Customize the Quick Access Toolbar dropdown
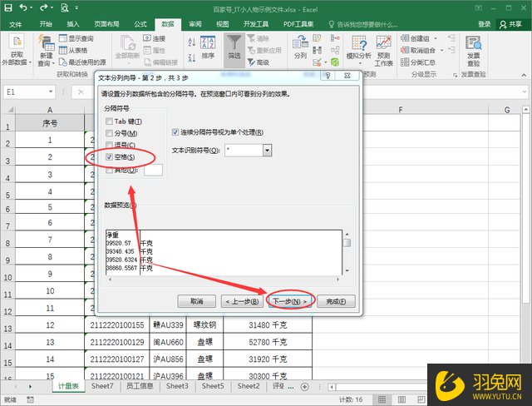This screenshot has width=532, height=406. tap(76, 7)
